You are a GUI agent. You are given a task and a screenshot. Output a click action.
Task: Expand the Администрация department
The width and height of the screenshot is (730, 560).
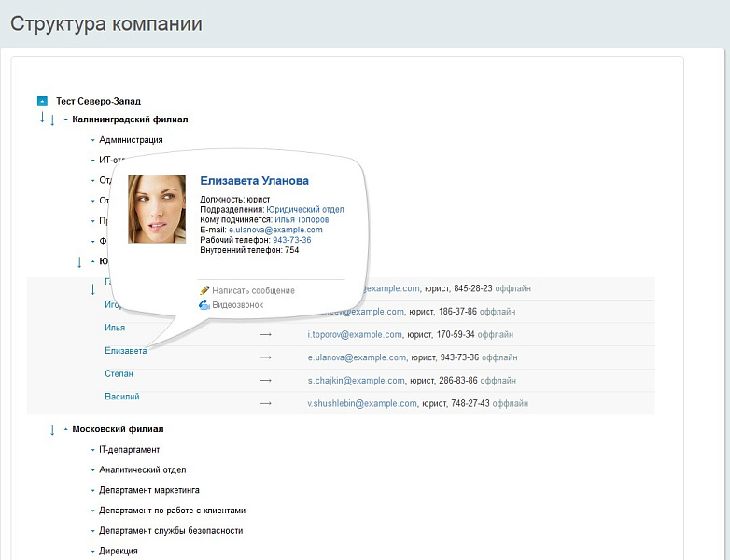(92, 140)
